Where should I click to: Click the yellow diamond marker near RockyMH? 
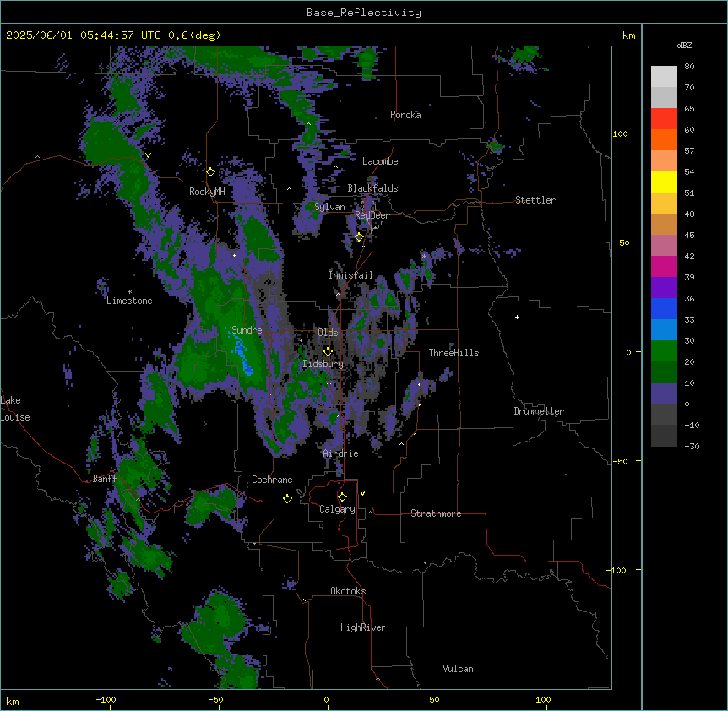click(x=211, y=172)
